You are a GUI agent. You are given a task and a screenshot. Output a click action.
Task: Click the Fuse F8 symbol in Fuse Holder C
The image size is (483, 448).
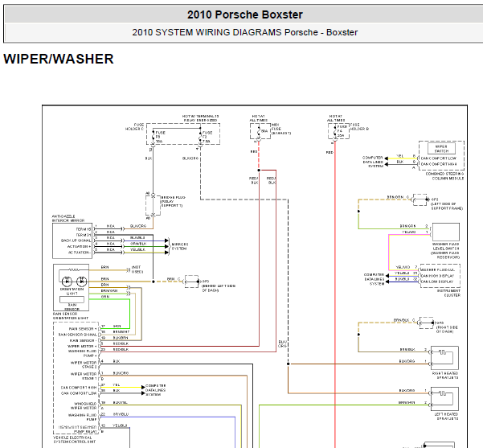pyautogui.click(x=153, y=137)
